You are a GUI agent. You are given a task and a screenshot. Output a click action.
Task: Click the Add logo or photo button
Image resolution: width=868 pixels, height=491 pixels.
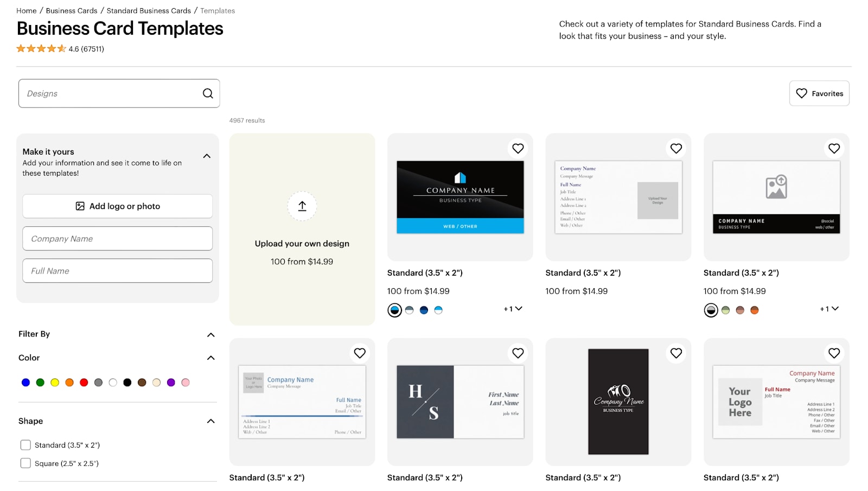point(117,206)
